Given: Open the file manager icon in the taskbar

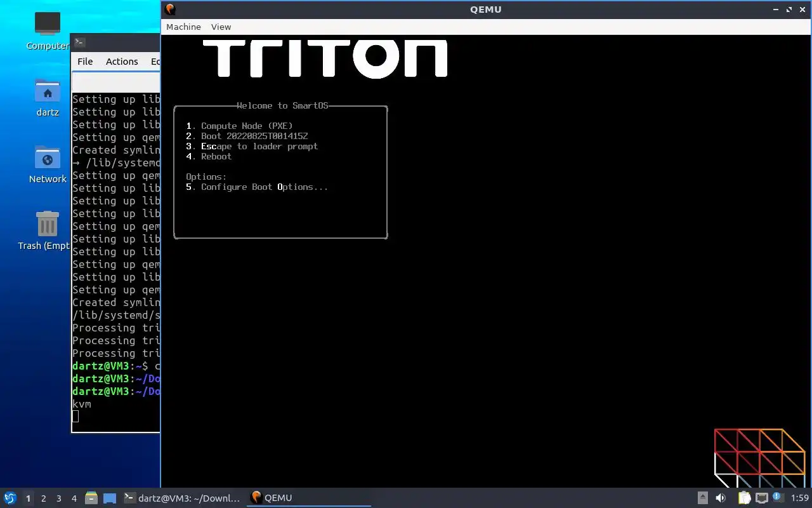Looking at the screenshot, I should (91, 498).
